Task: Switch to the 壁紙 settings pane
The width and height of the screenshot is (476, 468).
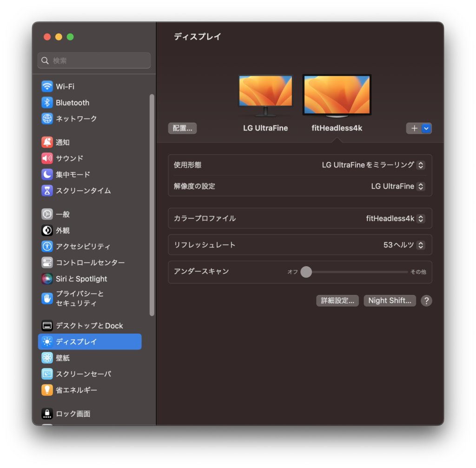Action: point(63,358)
